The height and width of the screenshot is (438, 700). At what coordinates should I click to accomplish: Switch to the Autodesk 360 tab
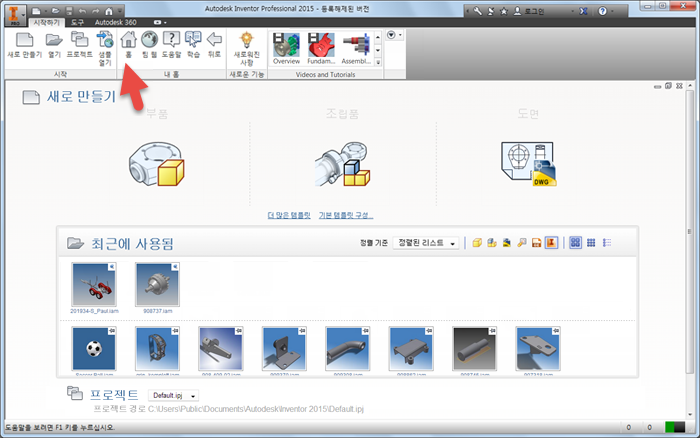pyautogui.click(x=116, y=22)
